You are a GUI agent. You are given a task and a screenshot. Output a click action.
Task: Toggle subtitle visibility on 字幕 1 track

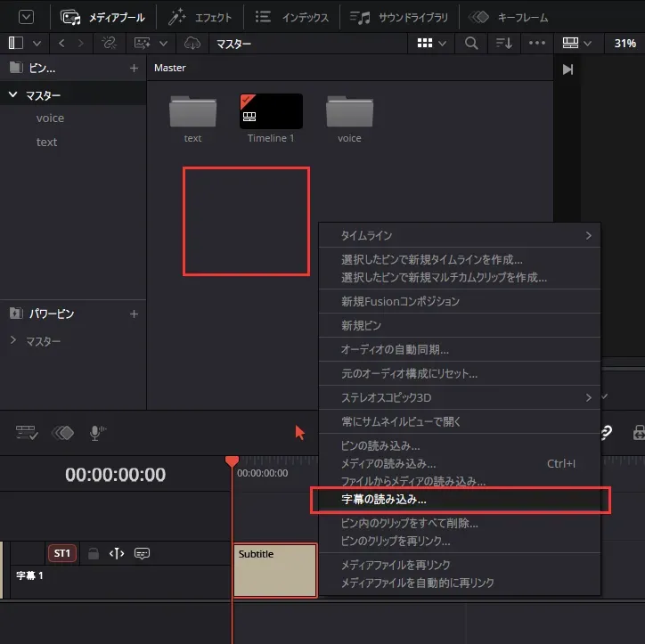tap(142, 553)
